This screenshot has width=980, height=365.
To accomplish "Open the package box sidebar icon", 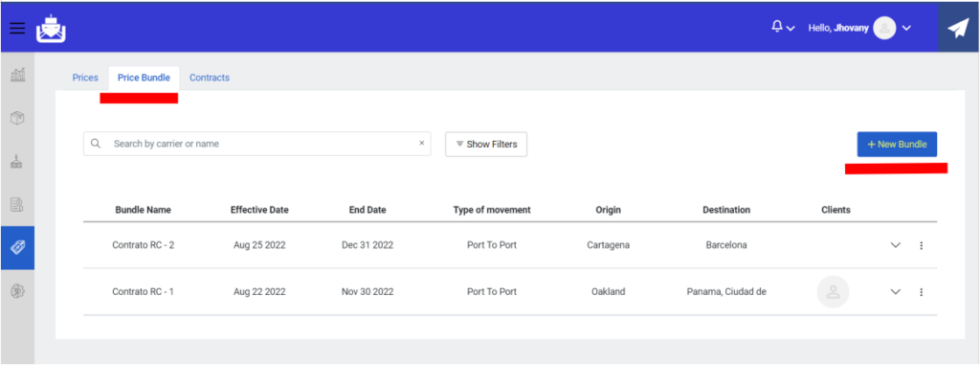I will click(x=18, y=118).
